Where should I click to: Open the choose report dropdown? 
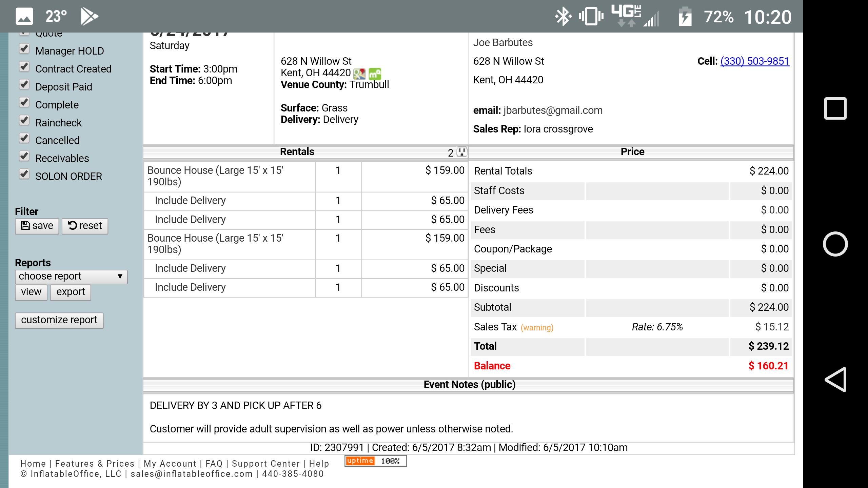click(x=71, y=277)
